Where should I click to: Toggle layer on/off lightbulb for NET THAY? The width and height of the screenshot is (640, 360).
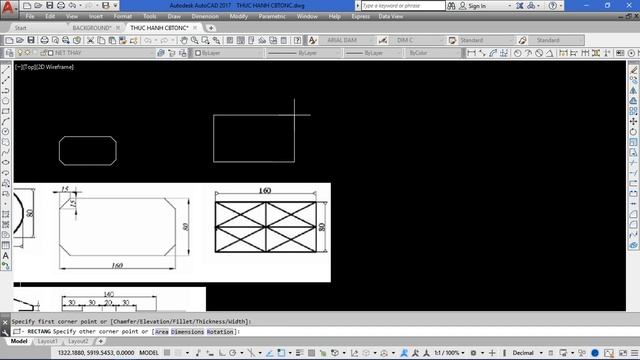(20, 53)
